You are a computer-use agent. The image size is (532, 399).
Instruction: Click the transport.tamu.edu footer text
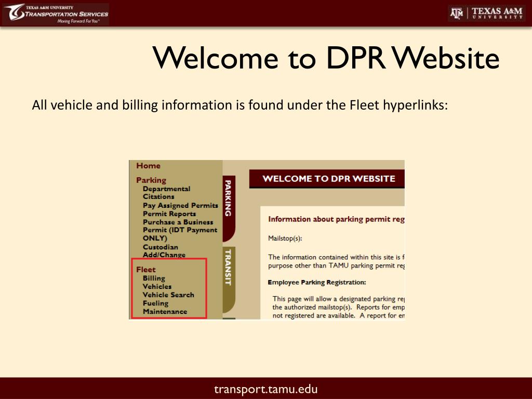(266, 389)
